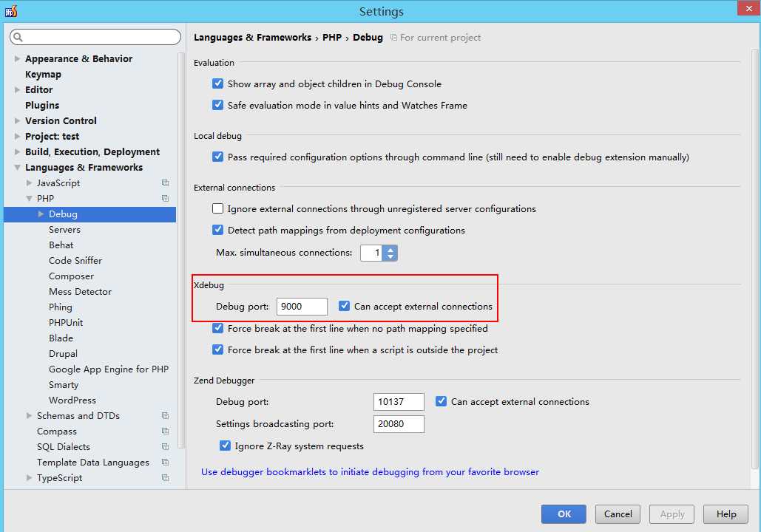Image resolution: width=761 pixels, height=532 pixels.
Task: Select Phing settings page
Action: click(60, 307)
